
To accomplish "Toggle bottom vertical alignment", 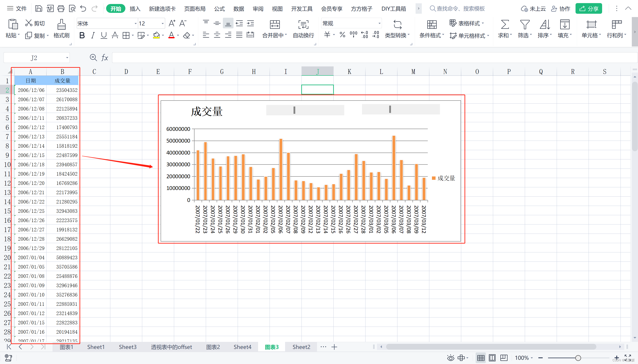I will coord(228,23).
